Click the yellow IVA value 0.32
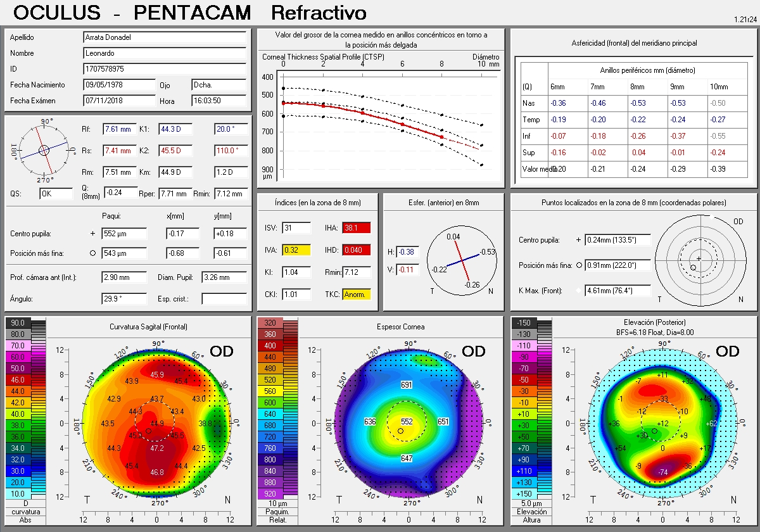The height and width of the screenshot is (532, 760). pyautogui.click(x=296, y=250)
